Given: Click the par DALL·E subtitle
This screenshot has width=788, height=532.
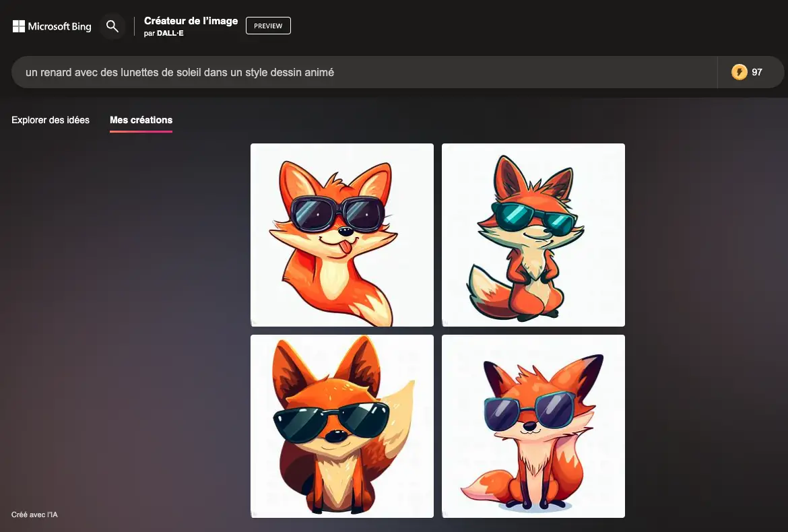Looking at the screenshot, I should (x=164, y=33).
